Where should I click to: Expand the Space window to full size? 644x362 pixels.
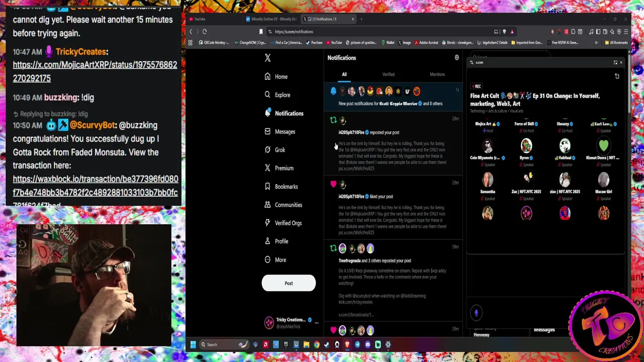(615, 62)
